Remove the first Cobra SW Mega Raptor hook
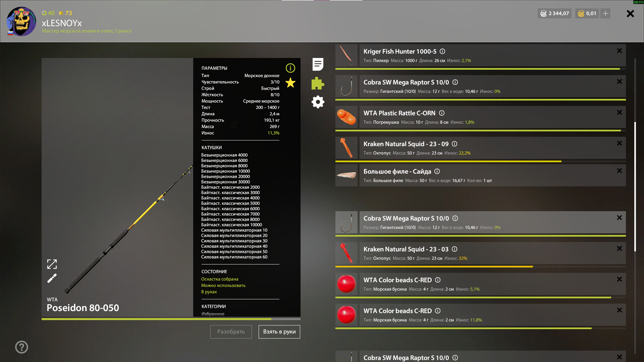The width and height of the screenshot is (644, 362). (x=620, y=81)
